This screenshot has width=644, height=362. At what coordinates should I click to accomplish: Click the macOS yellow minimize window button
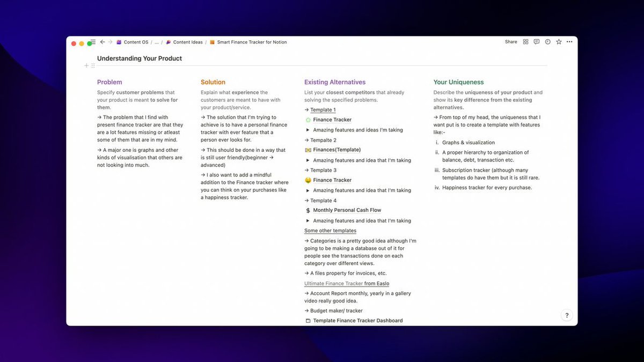tap(82, 43)
